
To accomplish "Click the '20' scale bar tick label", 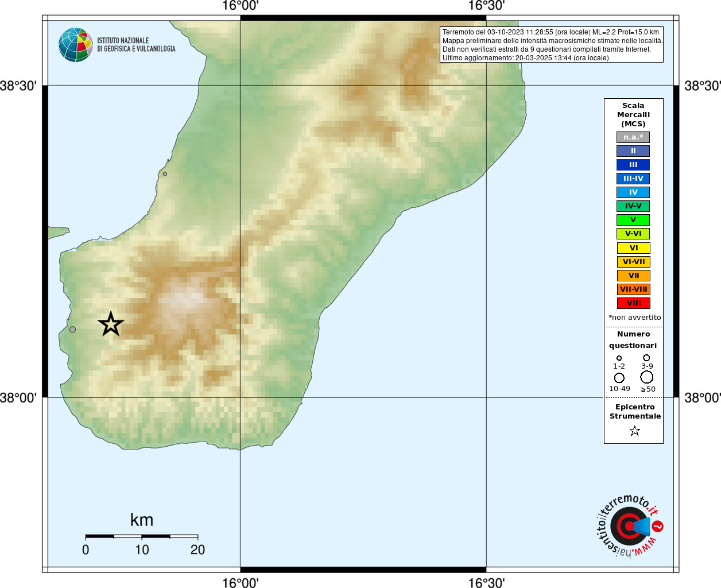I will coord(197,550).
